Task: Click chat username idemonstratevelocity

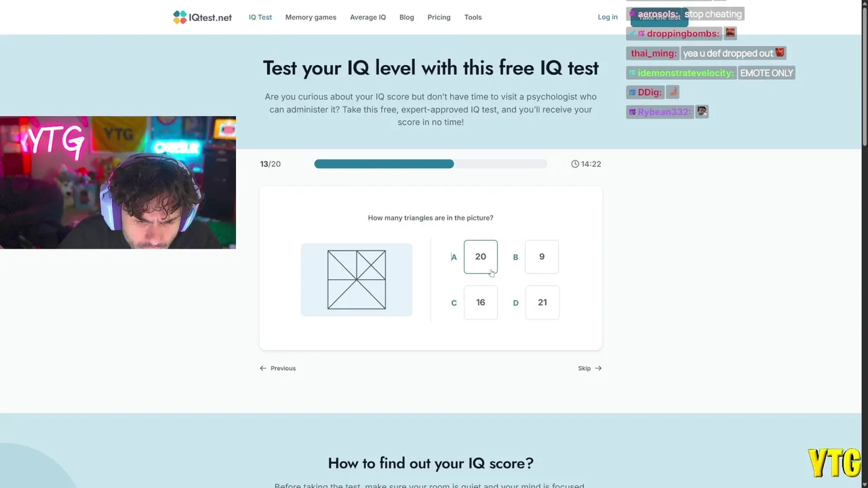Action: 686,73
